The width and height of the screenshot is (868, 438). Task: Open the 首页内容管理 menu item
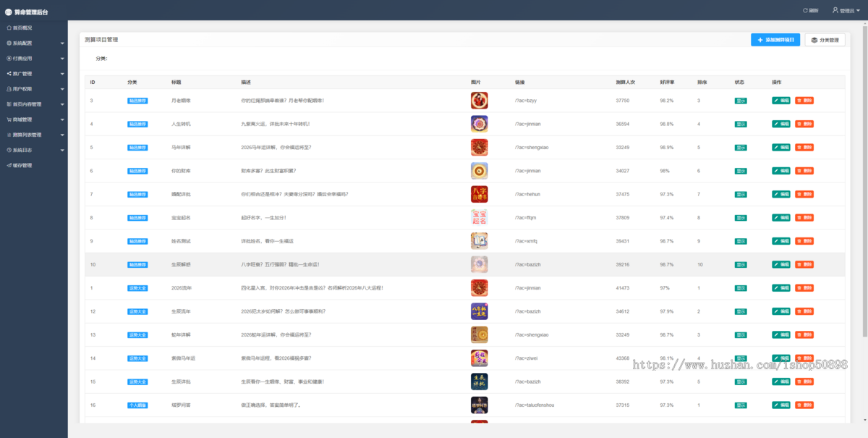point(34,104)
